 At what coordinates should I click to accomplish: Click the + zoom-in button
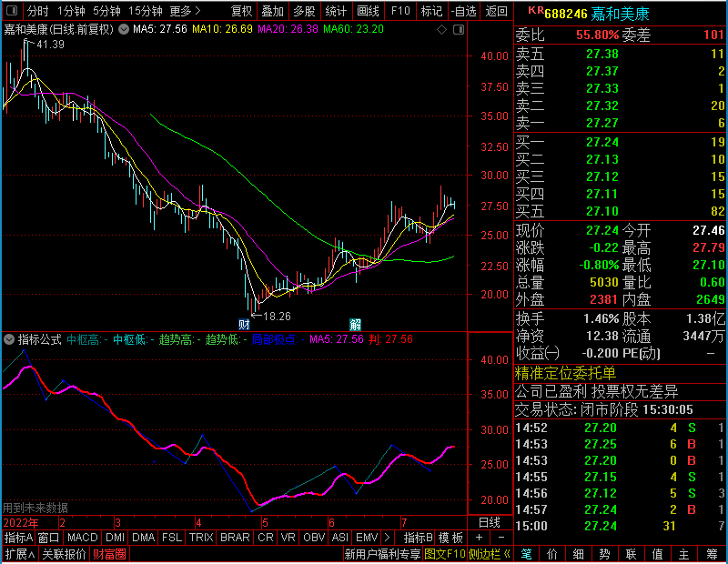pos(480,538)
